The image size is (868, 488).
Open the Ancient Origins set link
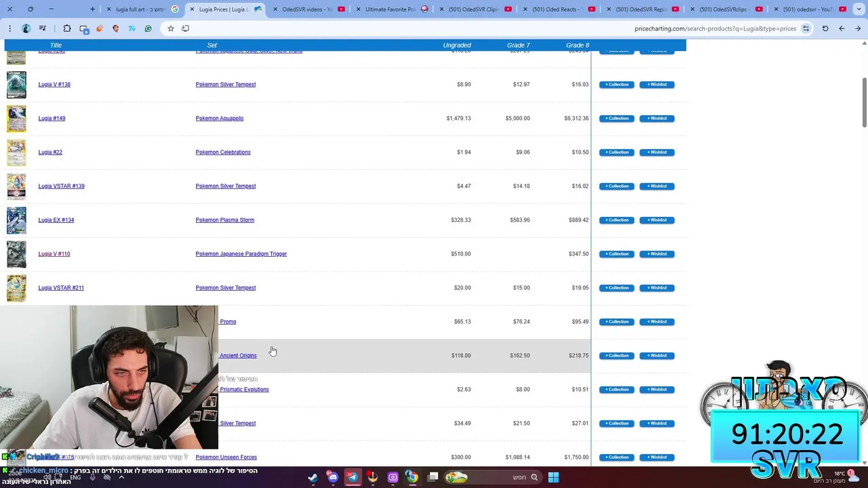(238, 356)
